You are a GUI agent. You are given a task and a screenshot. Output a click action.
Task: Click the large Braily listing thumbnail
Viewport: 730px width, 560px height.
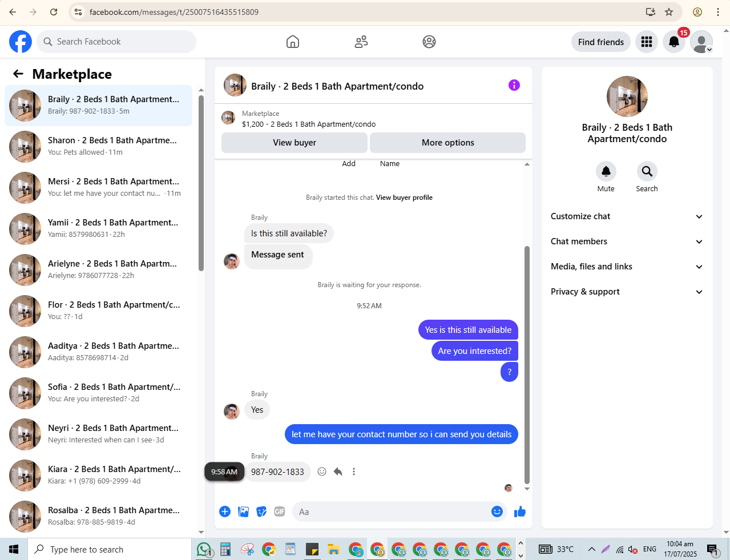(x=627, y=96)
